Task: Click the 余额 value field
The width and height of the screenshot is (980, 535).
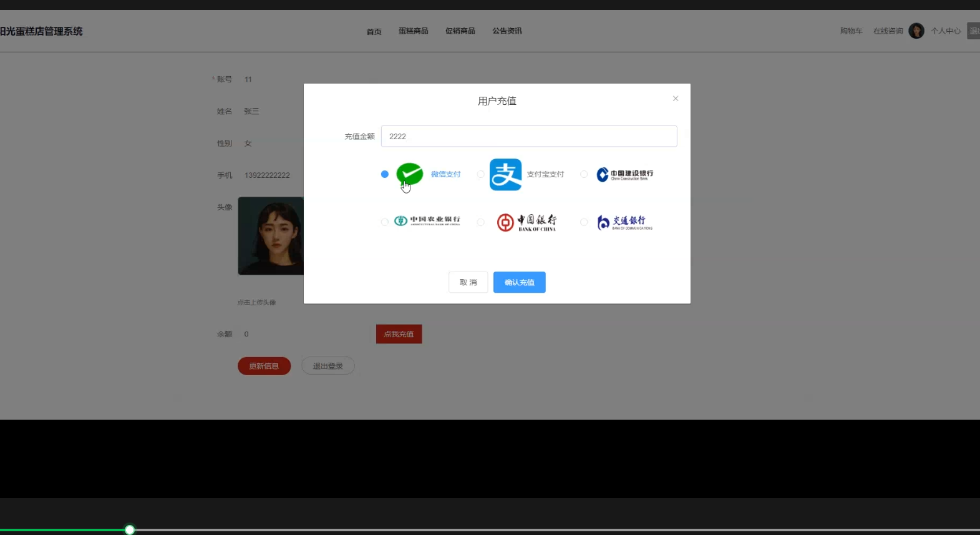Action: pos(246,334)
